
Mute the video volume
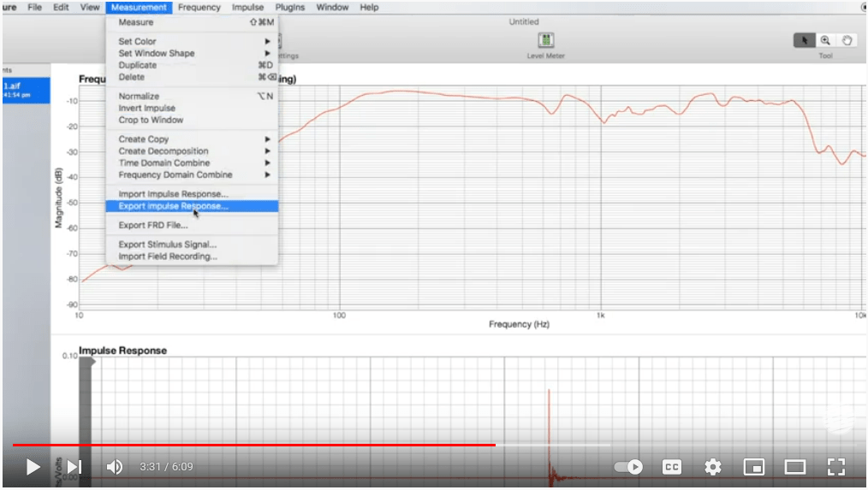[115, 467]
